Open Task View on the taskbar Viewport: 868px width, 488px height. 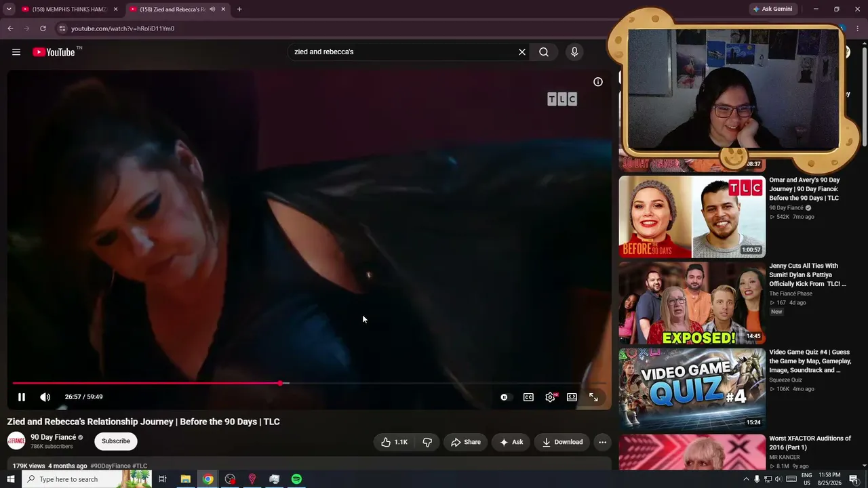(163, 479)
